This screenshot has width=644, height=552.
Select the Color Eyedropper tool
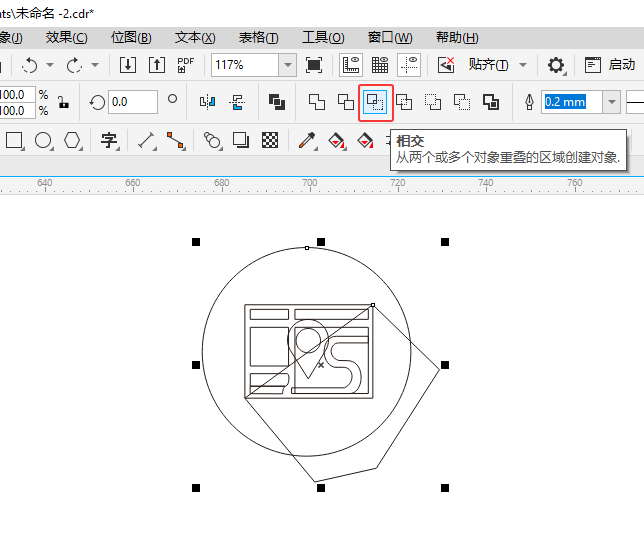click(x=307, y=140)
